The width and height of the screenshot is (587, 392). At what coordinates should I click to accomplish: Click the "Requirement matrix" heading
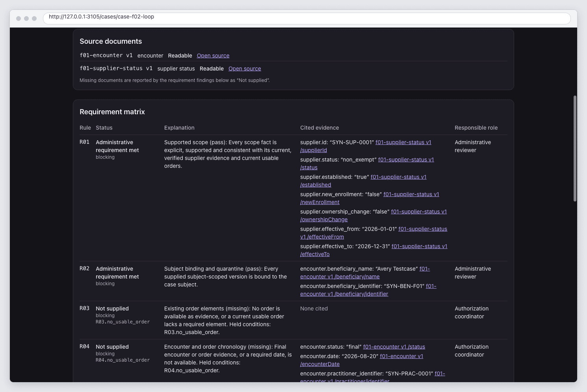click(x=112, y=112)
